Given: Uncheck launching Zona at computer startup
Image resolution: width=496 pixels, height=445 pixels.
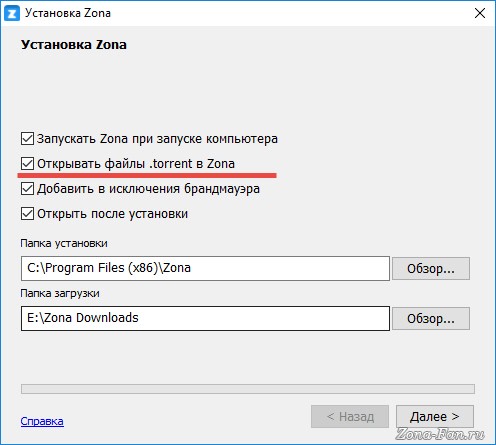Looking at the screenshot, I should click(x=27, y=139).
